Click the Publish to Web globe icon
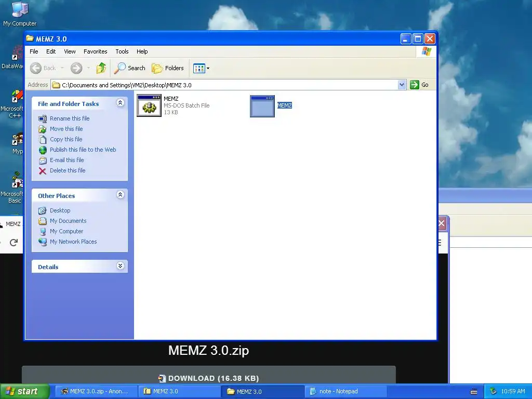 tap(43, 150)
